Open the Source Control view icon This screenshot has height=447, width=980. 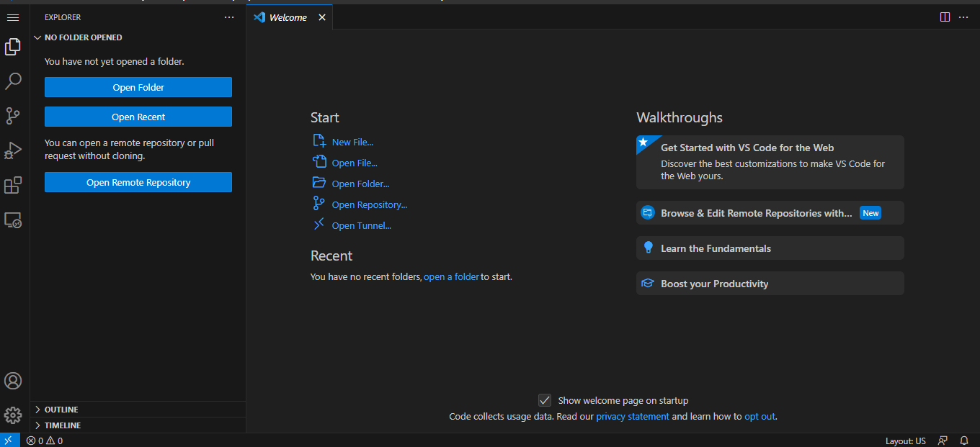pos(13,116)
